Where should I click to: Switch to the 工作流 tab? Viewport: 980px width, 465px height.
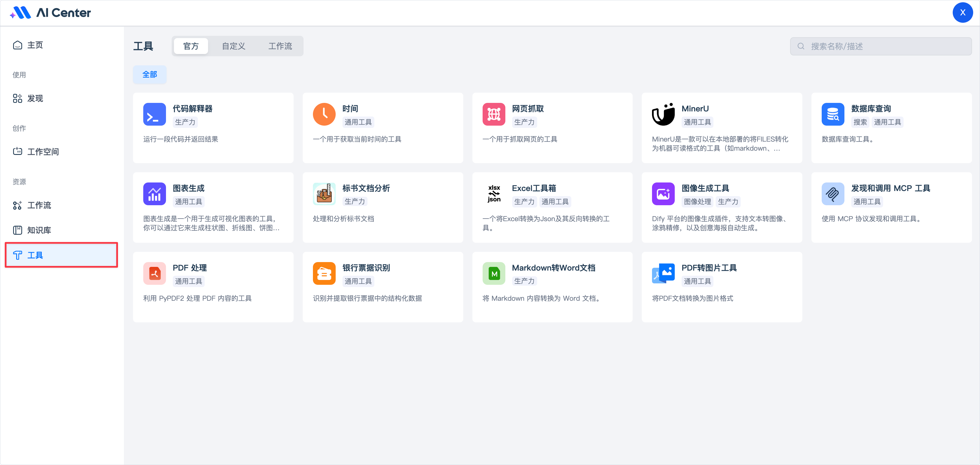click(280, 46)
